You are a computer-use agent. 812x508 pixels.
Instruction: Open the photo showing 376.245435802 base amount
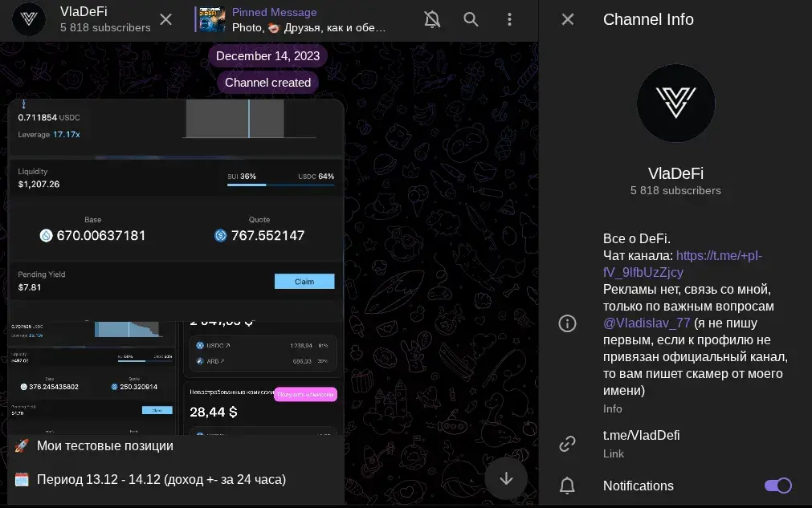click(92, 378)
